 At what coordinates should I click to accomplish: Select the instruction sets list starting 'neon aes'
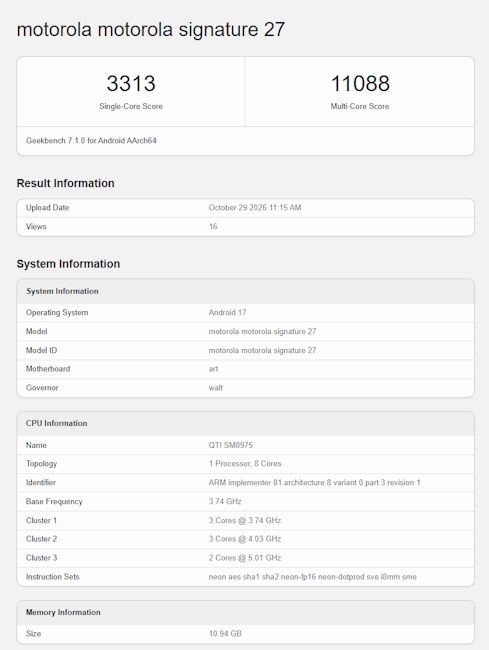coord(312,577)
